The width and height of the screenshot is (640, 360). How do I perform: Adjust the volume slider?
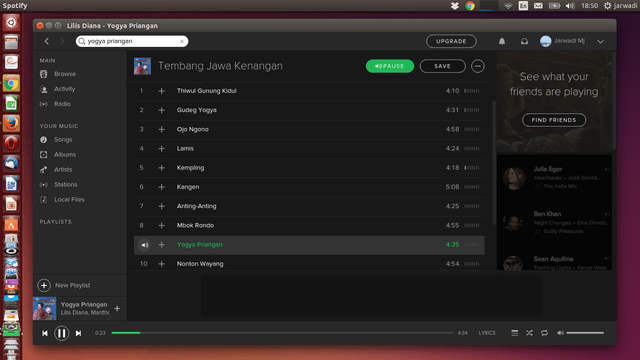[585, 333]
